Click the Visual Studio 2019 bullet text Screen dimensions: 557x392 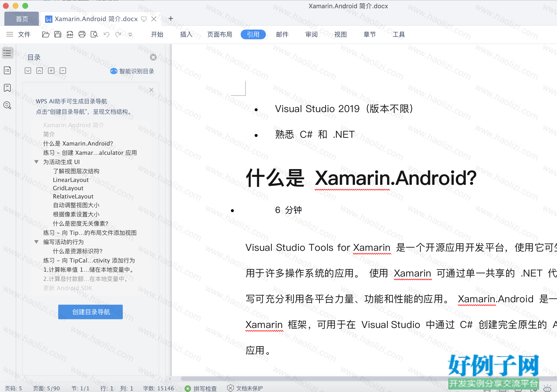coord(344,109)
